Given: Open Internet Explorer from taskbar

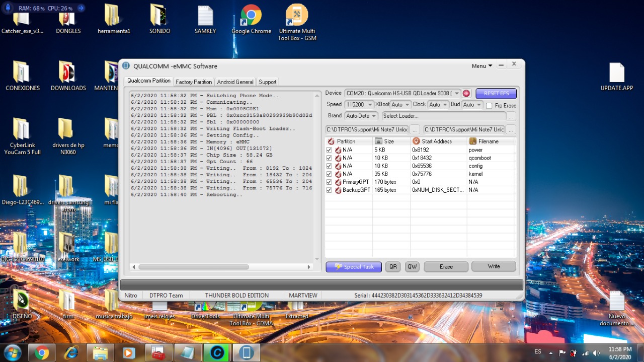Looking at the screenshot, I should point(71,352).
